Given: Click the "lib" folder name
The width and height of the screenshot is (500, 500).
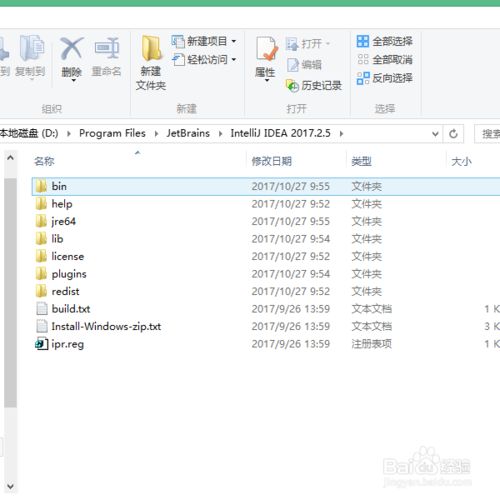Looking at the screenshot, I should click(x=57, y=239).
